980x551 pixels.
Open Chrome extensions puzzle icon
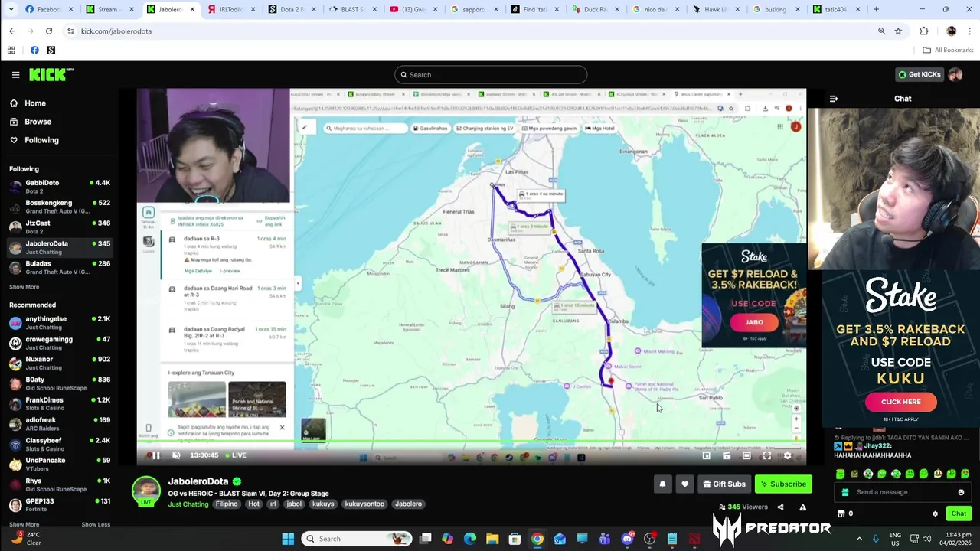(924, 31)
